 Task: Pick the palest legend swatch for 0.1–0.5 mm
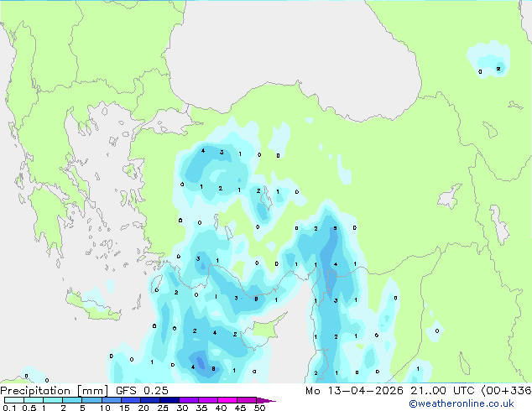pos(14,400)
